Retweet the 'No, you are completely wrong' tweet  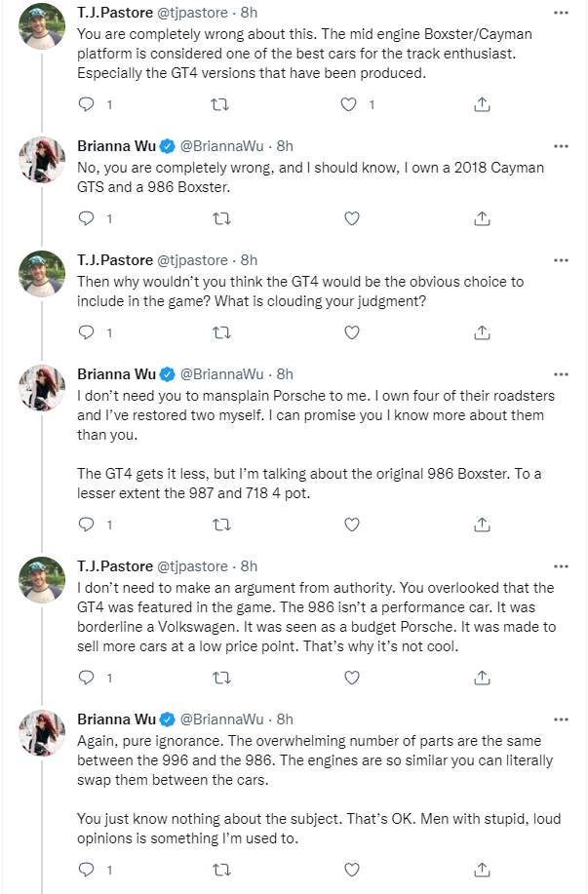[221, 218]
